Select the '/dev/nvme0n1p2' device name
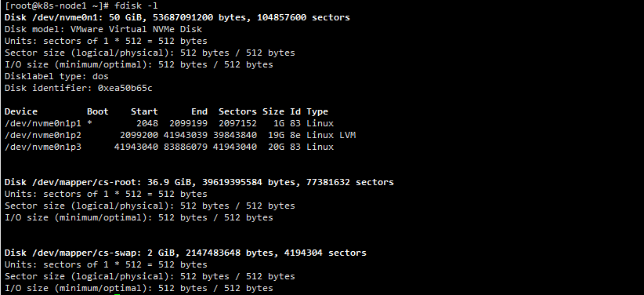Viewport: 644px width, 295px height. coord(43,135)
